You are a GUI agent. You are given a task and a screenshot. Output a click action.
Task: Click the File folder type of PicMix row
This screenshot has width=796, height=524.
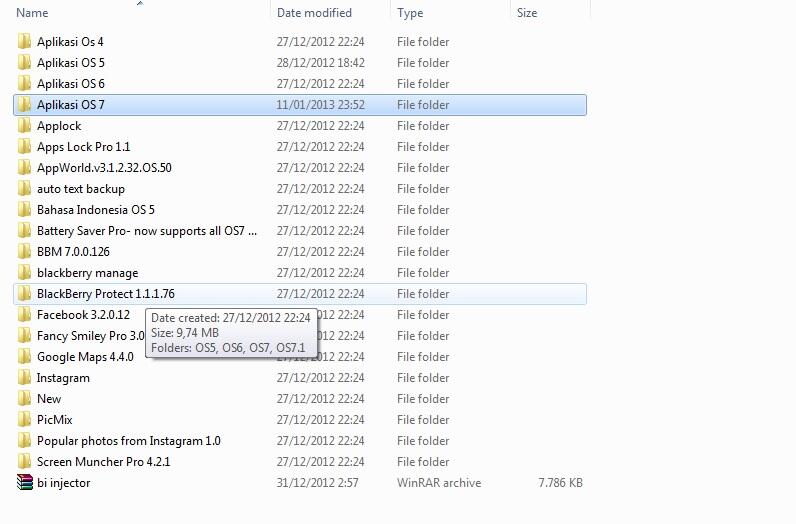[x=423, y=420]
